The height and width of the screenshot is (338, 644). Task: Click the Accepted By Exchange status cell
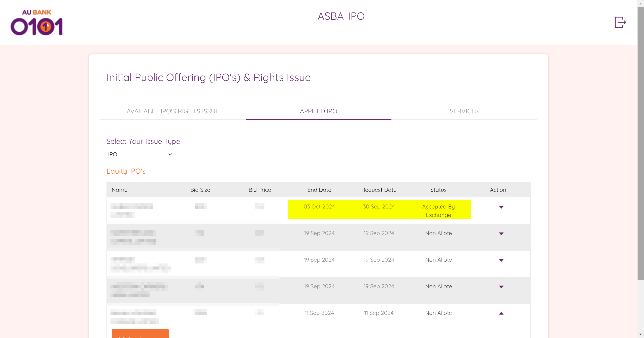[x=438, y=210]
